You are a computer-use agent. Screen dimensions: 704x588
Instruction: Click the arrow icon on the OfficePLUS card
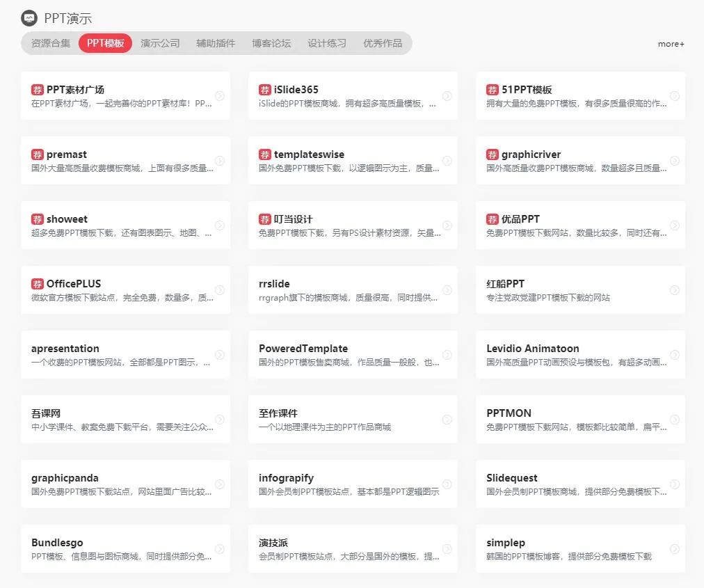tap(220, 289)
